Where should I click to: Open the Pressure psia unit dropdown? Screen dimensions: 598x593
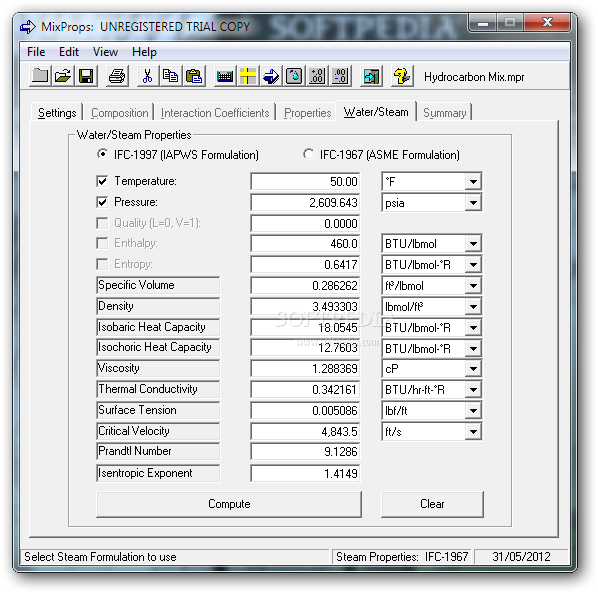(x=473, y=203)
